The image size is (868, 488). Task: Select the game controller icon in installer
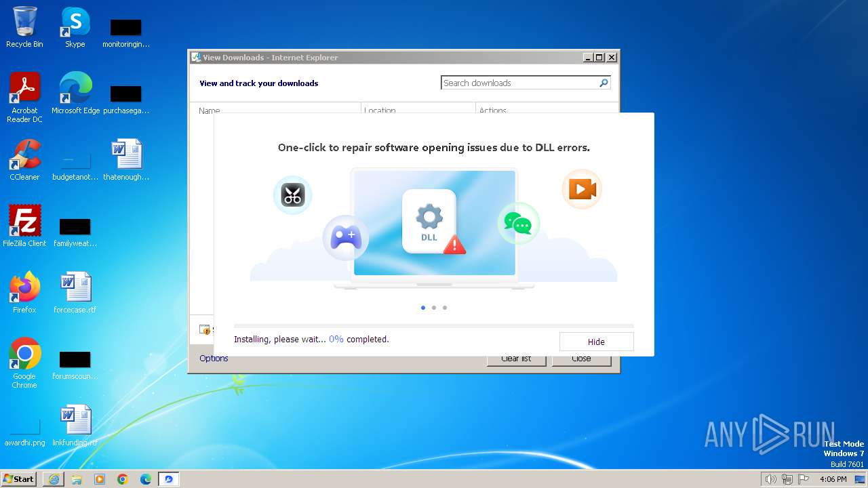point(346,238)
